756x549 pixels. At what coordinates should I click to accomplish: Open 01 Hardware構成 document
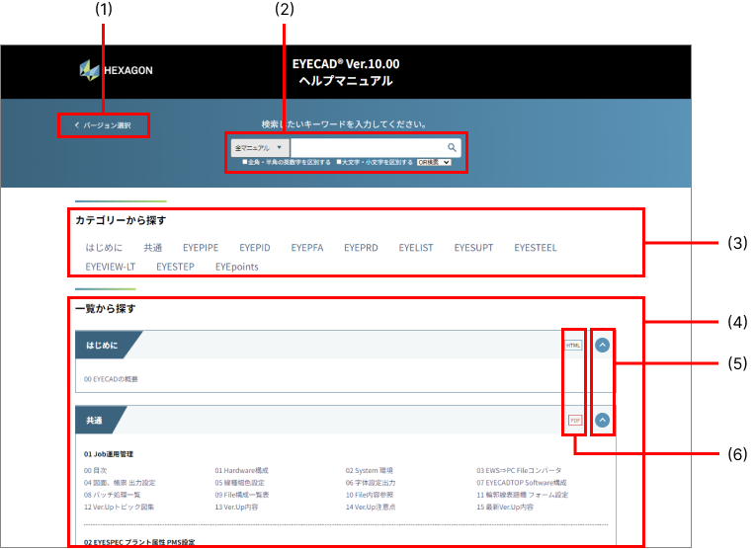point(241,471)
